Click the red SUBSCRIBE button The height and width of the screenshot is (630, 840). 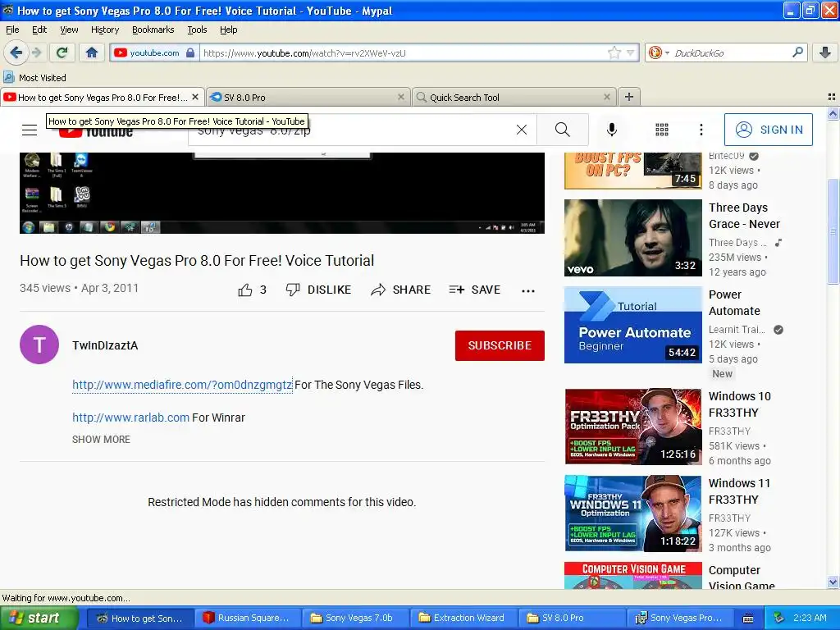(500, 345)
